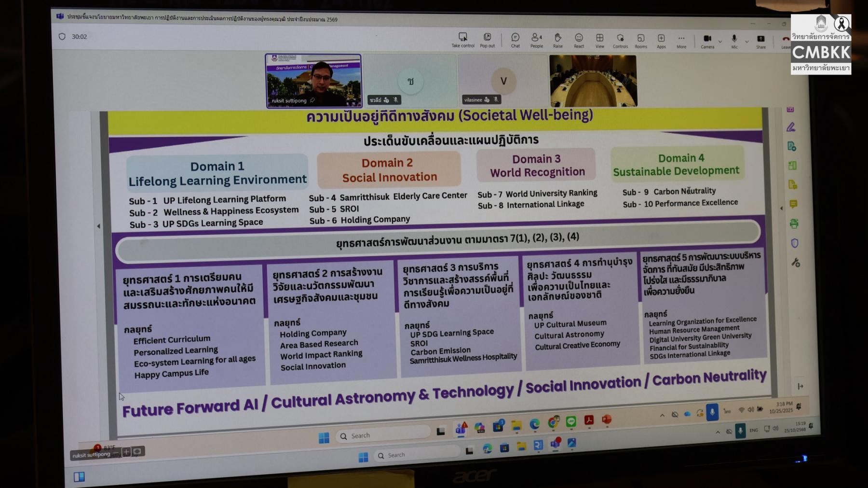Open the View layout menu

(599, 40)
